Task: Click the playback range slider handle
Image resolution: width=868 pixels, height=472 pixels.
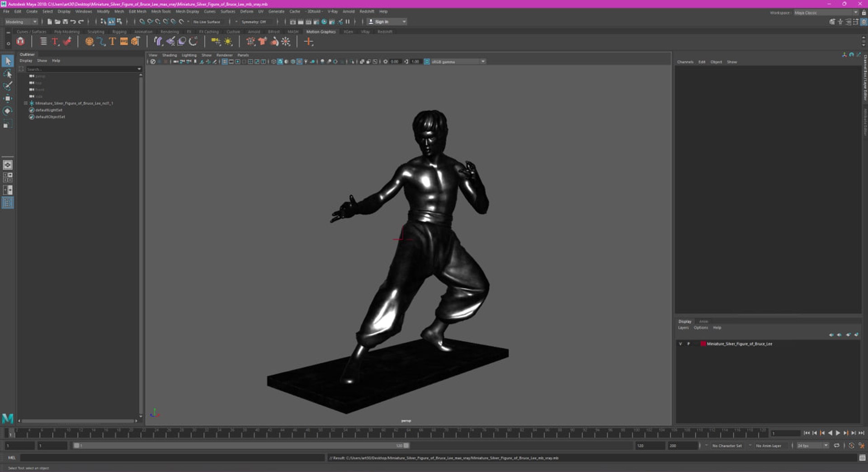Action: click(77, 446)
